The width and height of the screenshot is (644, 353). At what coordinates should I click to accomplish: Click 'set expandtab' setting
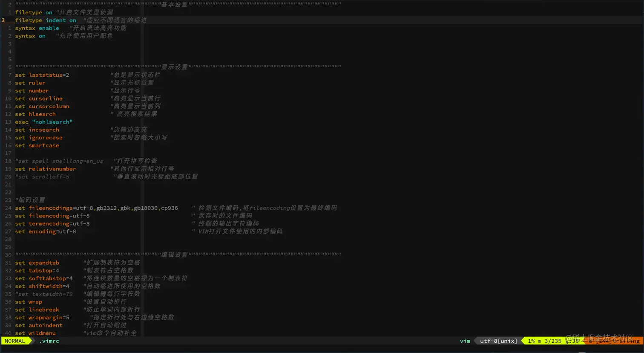[x=37, y=263]
